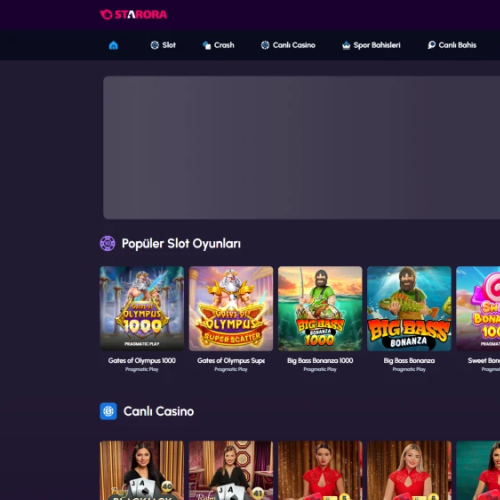Click the Canlı Bahis icon
Image resolution: width=500 pixels, height=500 pixels.
(431, 45)
